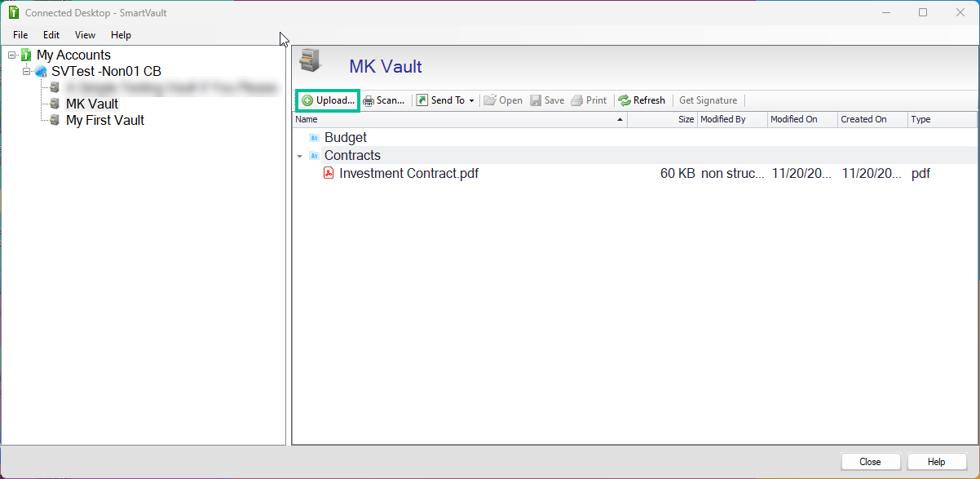The width and height of the screenshot is (980, 479).
Task: Click the 'non struc...' modified by cell
Action: [x=733, y=173]
